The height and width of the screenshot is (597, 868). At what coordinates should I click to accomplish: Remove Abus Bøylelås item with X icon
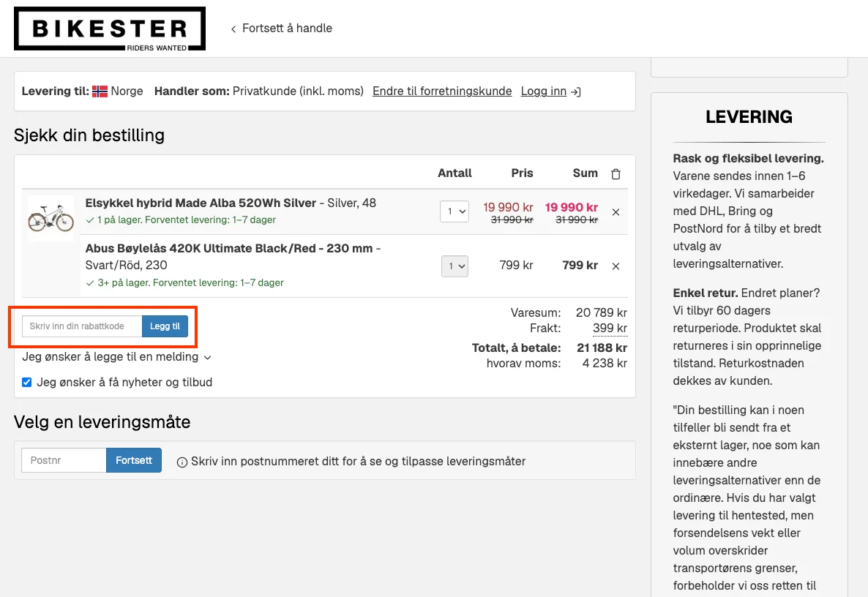(x=616, y=266)
